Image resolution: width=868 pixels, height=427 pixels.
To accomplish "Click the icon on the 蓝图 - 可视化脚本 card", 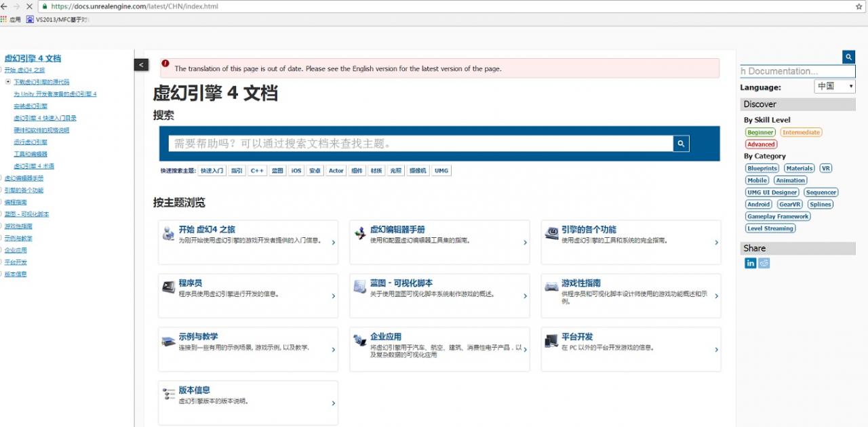I will [360, 287].
